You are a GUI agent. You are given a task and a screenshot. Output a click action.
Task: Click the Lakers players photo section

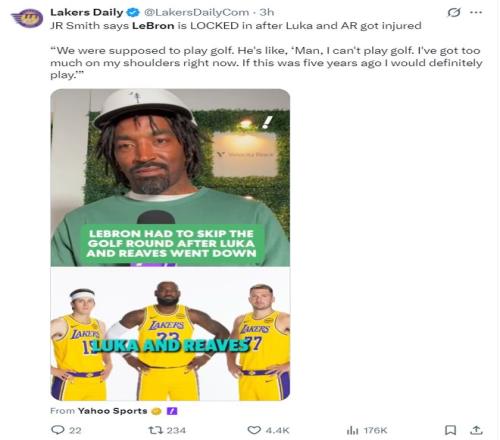(170, 333)
